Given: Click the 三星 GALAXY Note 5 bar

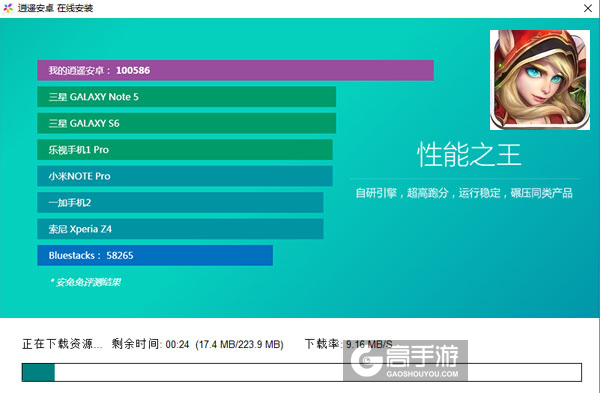Looking at the screenshot, I should point(186,97).
